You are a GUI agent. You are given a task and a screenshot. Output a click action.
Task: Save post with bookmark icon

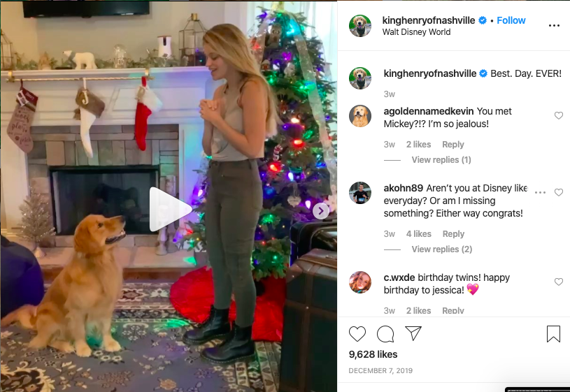pos(553,333)
